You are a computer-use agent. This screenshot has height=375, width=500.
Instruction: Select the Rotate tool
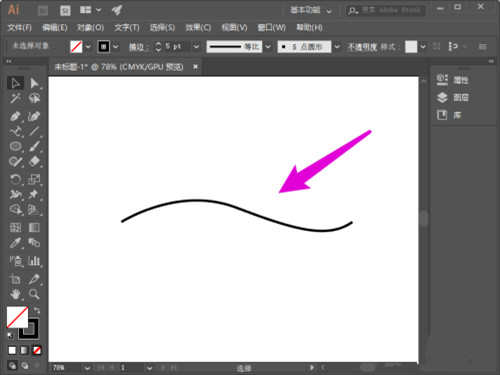pyautogui.click(x=15, y=179)
